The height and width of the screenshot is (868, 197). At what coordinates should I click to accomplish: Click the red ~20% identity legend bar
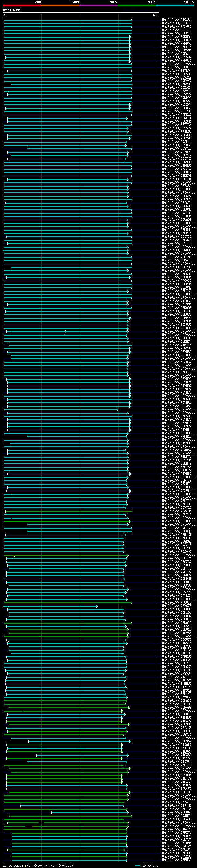pyautogui.click(x=22, y=6)
